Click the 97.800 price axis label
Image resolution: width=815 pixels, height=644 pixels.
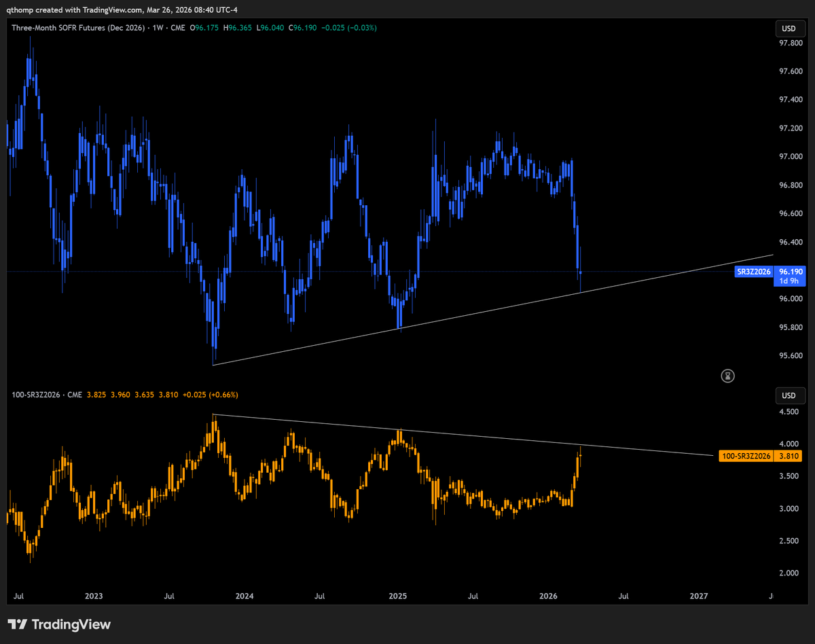(791, 43)
